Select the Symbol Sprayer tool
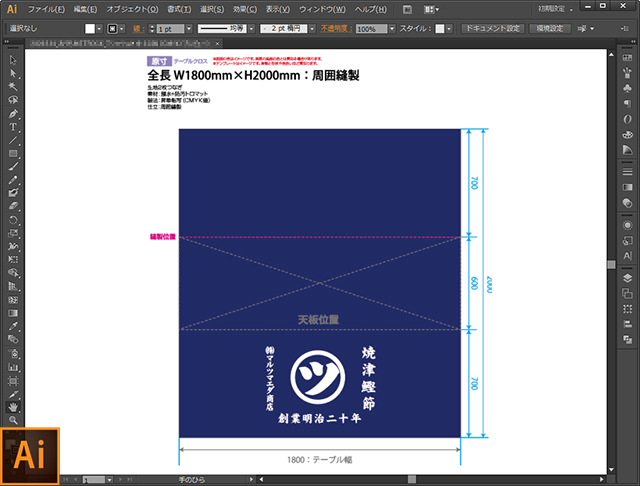 pyautogui.click(x=13, y=353)
